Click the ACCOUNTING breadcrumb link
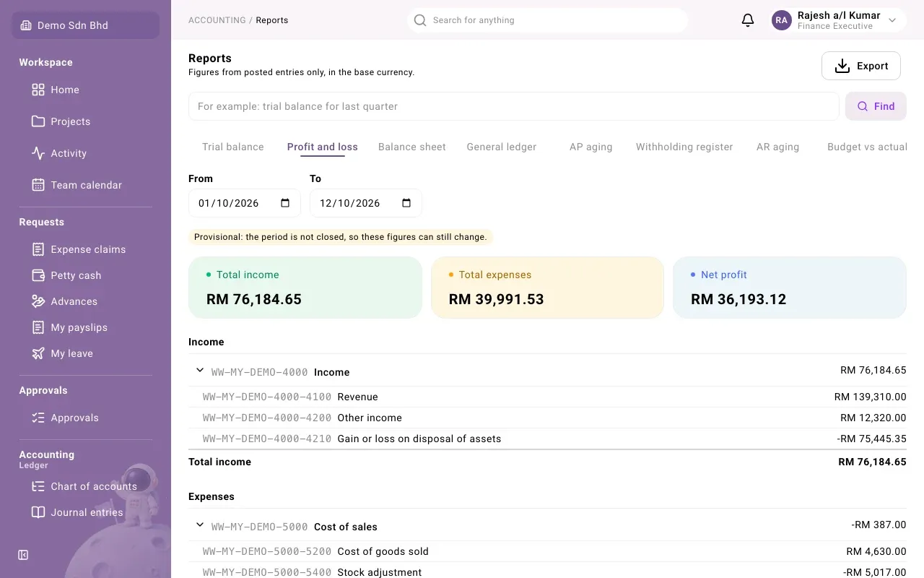Image resolution: width=924 pixels, height=578 pixels. point(217,20)
